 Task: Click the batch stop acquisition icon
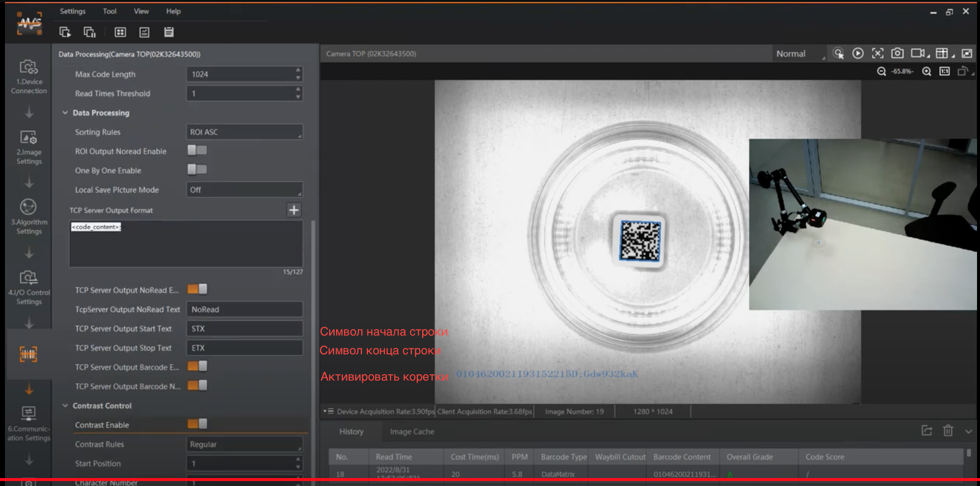90,32
